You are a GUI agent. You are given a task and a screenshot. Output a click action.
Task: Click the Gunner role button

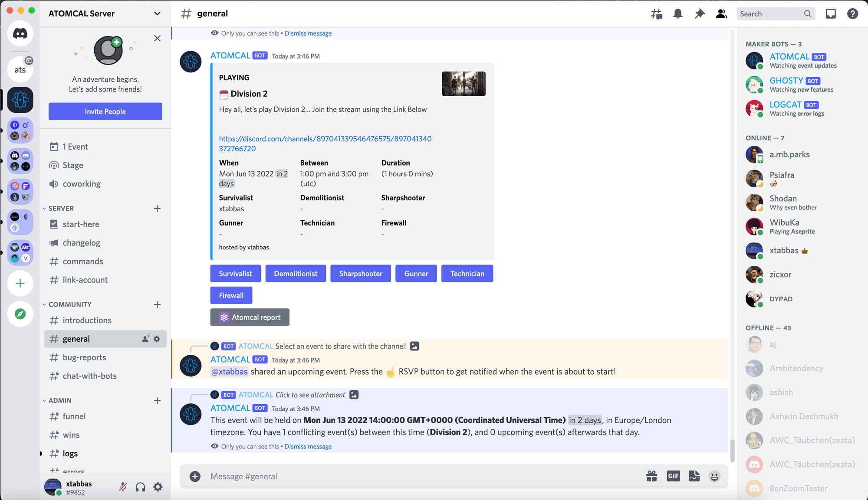(x=416, y=274)
